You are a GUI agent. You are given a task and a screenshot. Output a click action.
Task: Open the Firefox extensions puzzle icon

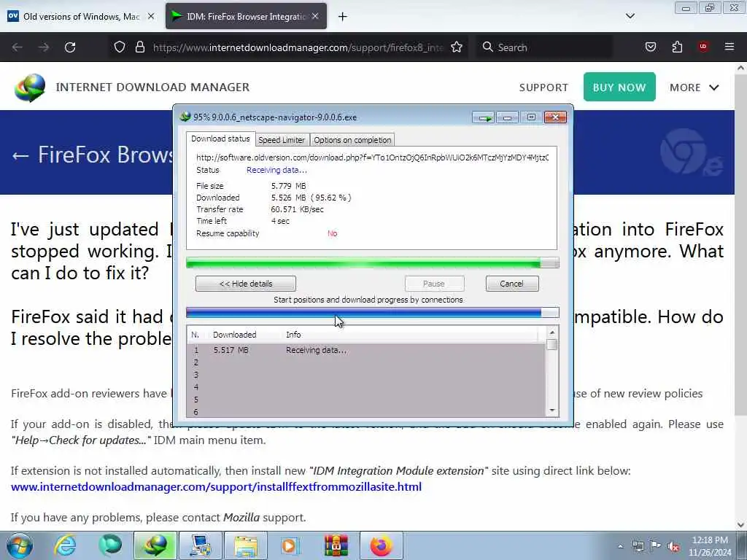[x=677, y=47]
